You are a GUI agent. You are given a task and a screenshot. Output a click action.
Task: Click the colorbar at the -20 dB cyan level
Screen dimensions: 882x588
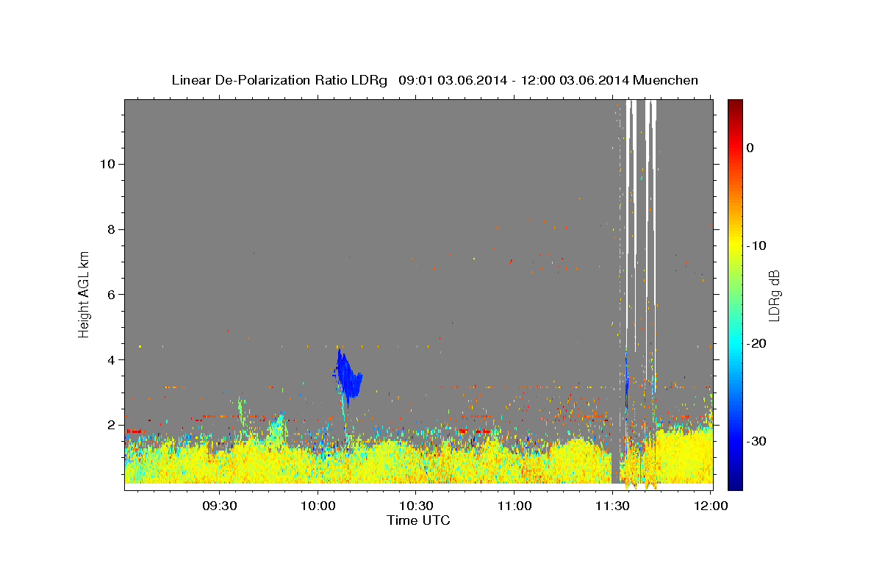pos(735,343)
